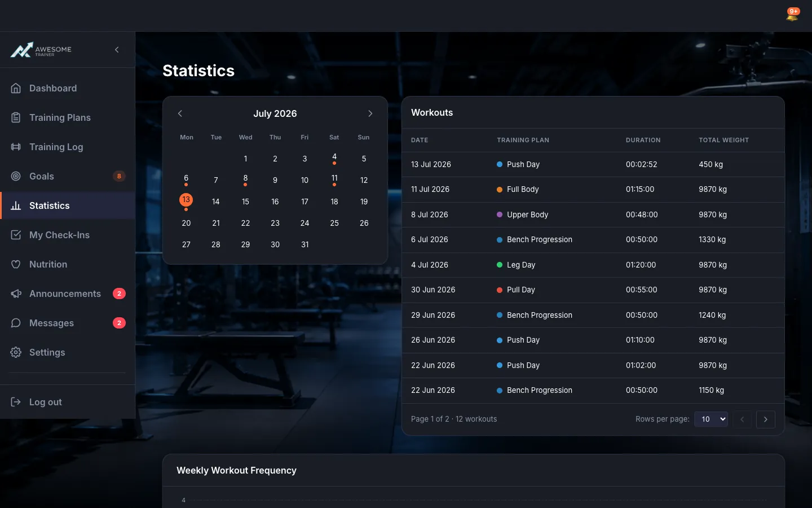This screenshot has width=812, height=508.
Task: Click the TRAINING PLAN column header
Action: pos(523,140)
